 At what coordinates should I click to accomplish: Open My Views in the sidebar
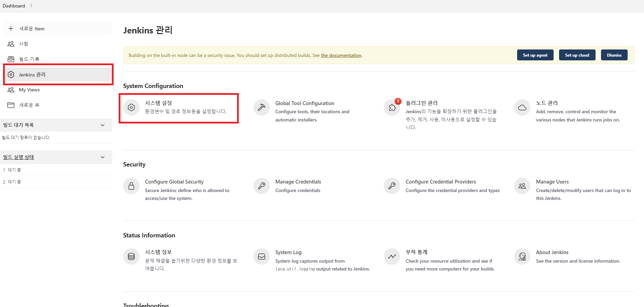pyautogui.click(x=57, y=90)
